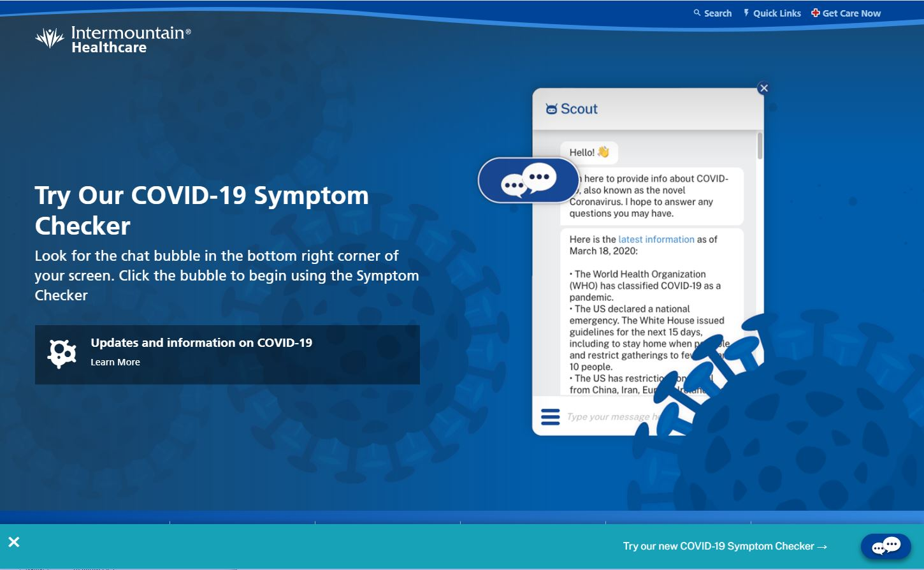Open the 'latest information' link in chat
The image size is (924, 570).
coord(656,240)
